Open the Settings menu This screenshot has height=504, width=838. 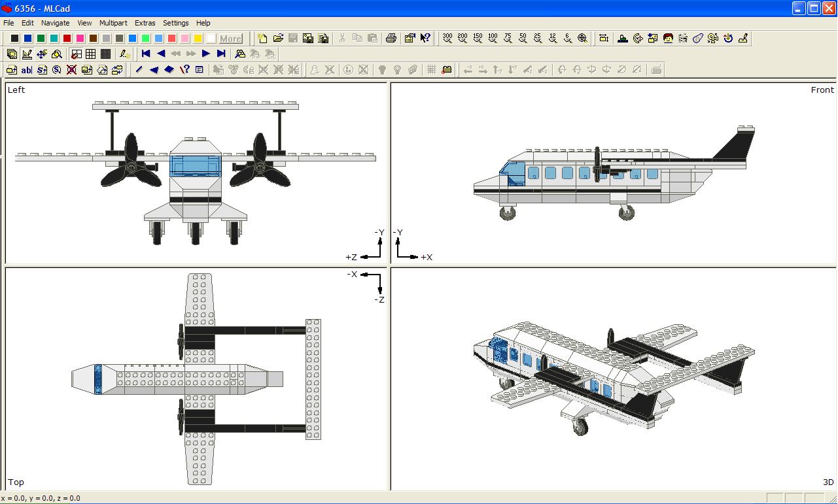176,23
